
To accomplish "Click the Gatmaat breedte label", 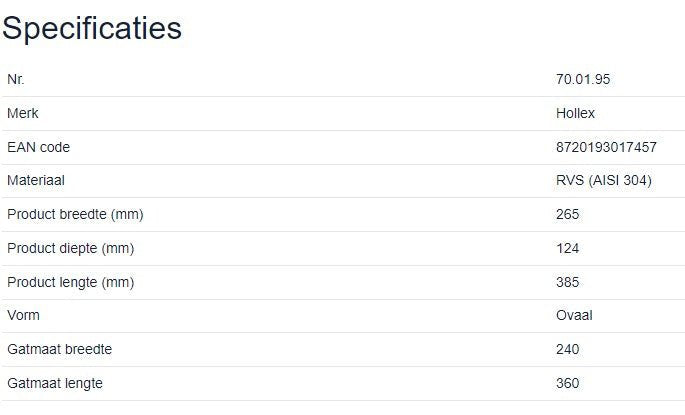I will [60, 349].
